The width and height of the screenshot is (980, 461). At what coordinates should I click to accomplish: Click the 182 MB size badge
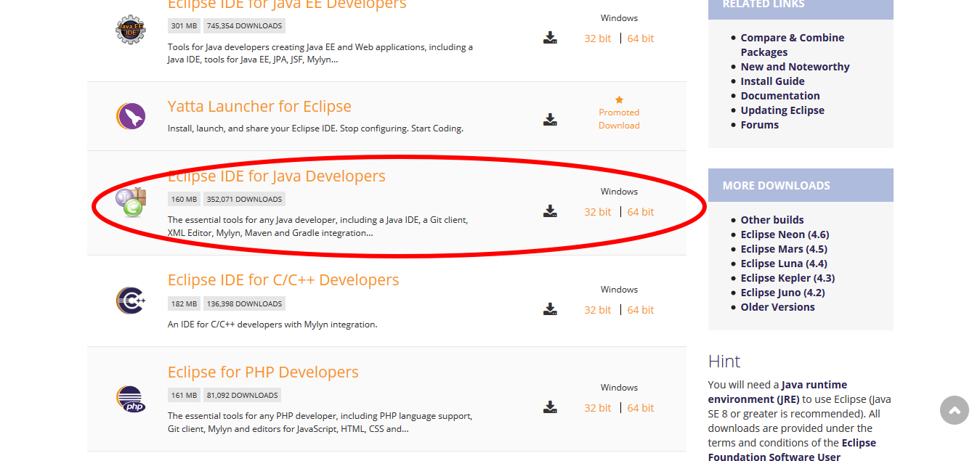[x=184, y=304]
